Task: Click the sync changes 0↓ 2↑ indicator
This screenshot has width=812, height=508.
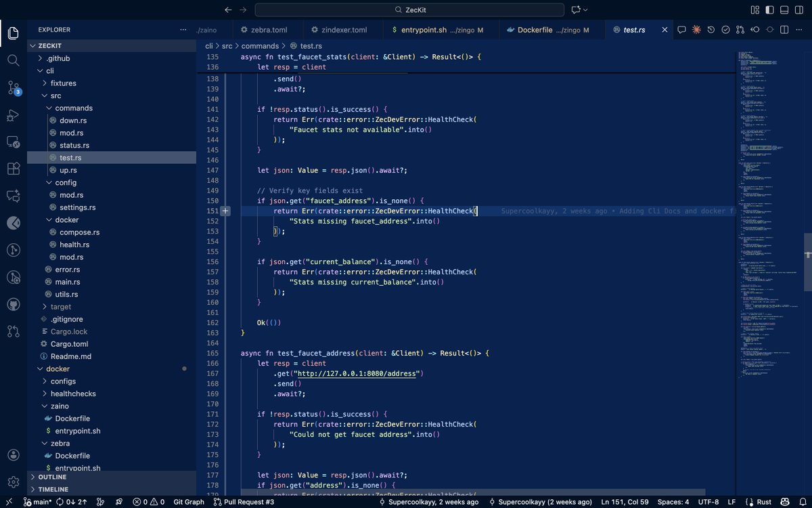Action: 72,502
